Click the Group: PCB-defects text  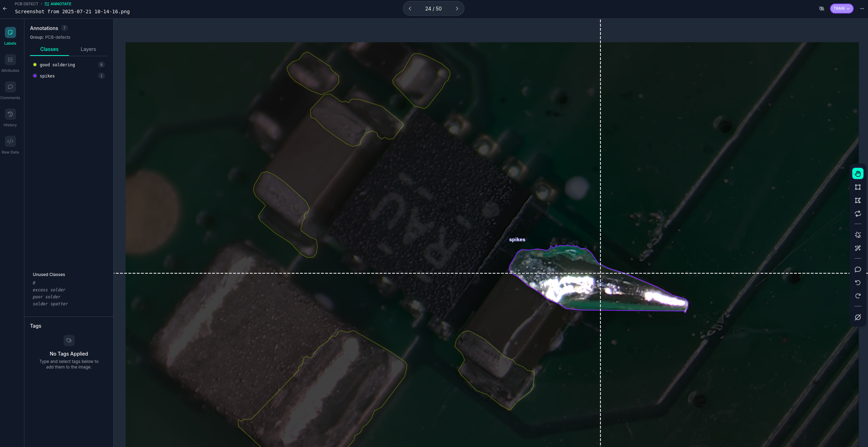pos(50,37)
